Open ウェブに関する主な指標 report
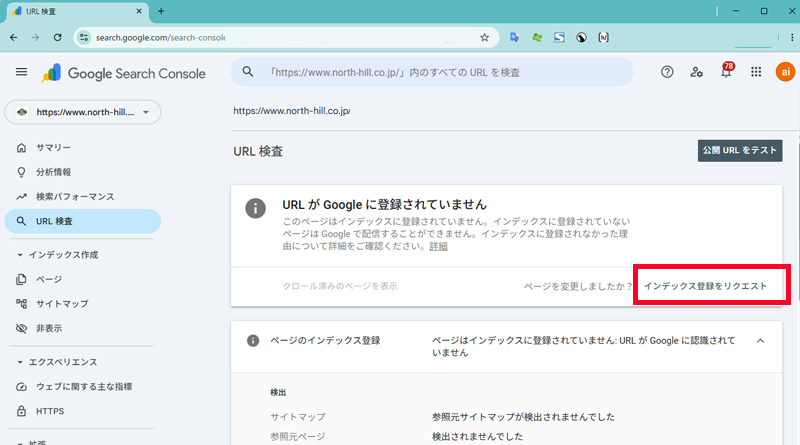This screenshot has height=445, width=800. (83, 386)
